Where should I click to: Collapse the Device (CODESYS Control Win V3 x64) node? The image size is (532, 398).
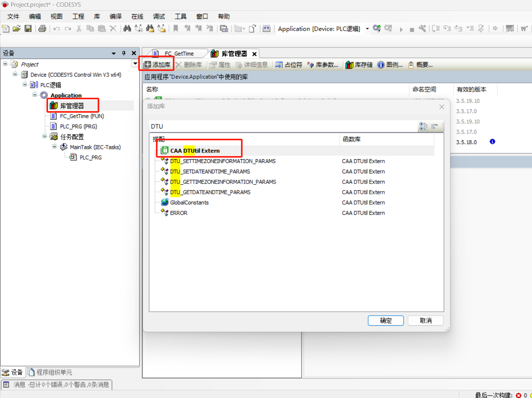point(15,74)
